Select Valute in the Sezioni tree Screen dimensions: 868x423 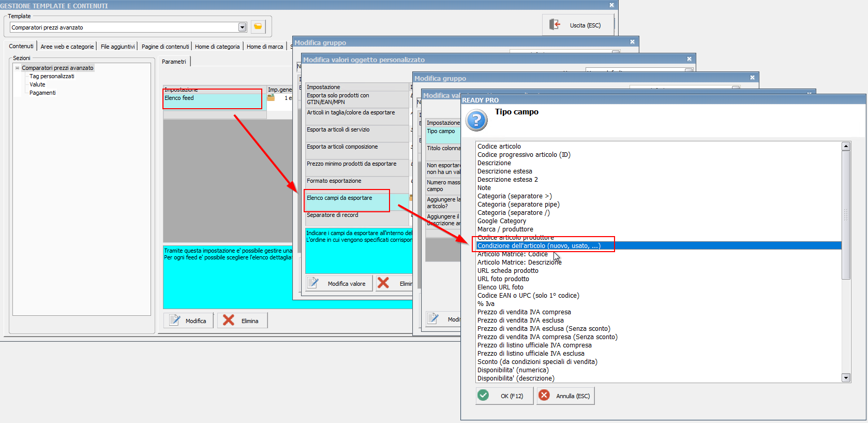tap(37, 84)
